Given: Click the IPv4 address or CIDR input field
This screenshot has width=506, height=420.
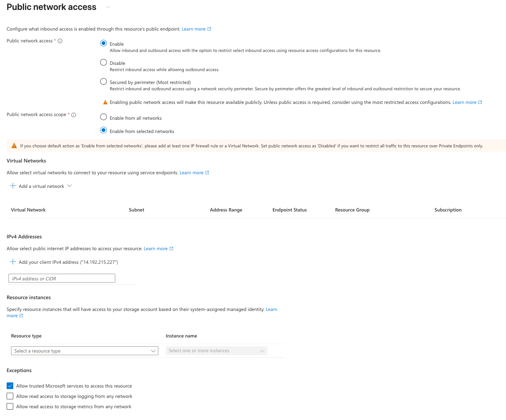Looking at the screenshot, I should coord(62,279).
